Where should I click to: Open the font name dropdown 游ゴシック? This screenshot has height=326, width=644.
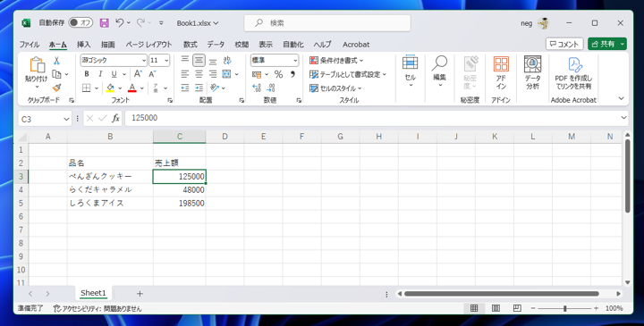[x=114, y=60]
